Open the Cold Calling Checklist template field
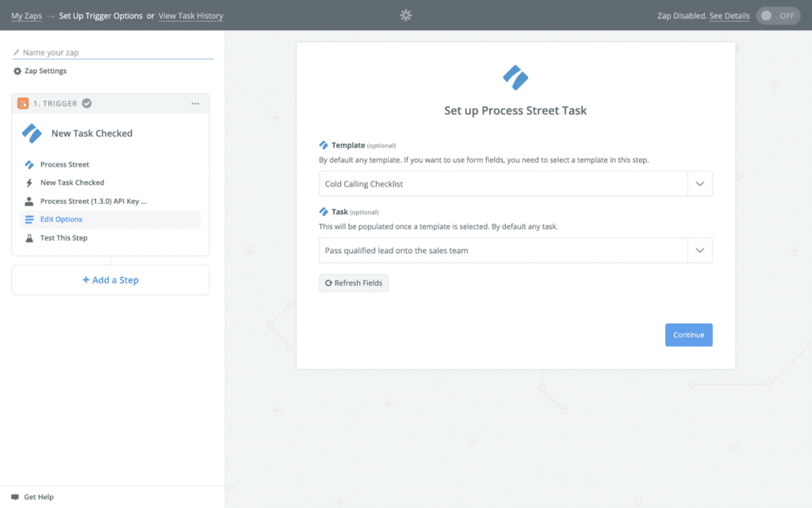The height and width of the screenshot is (508, 812). point(515,184)
